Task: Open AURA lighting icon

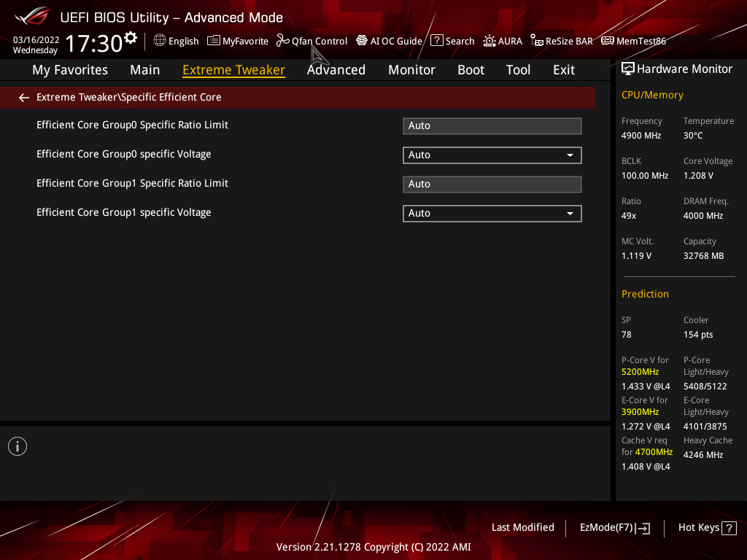Action: click(x=489, y=41)
